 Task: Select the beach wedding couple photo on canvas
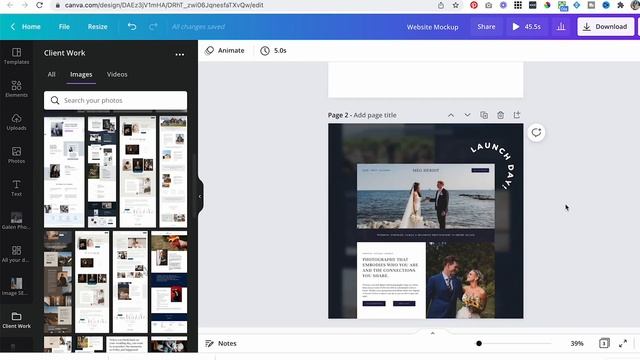[426, 196]
